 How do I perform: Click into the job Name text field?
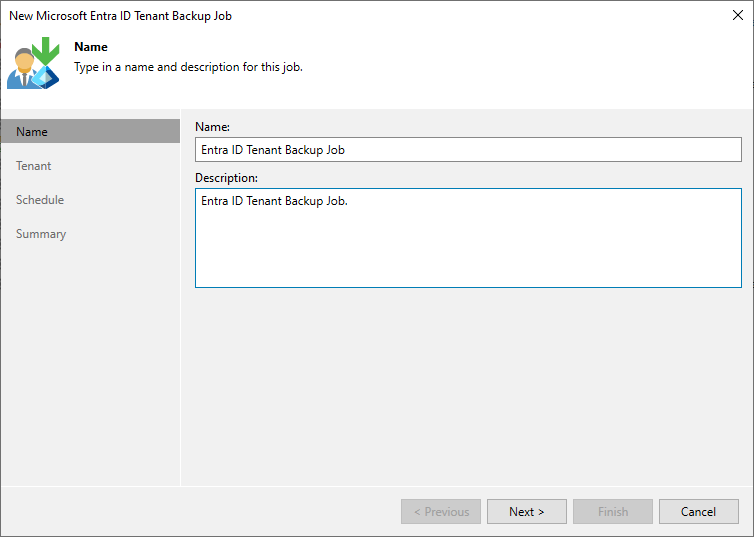pyautogui.click(x=468, y=150)
